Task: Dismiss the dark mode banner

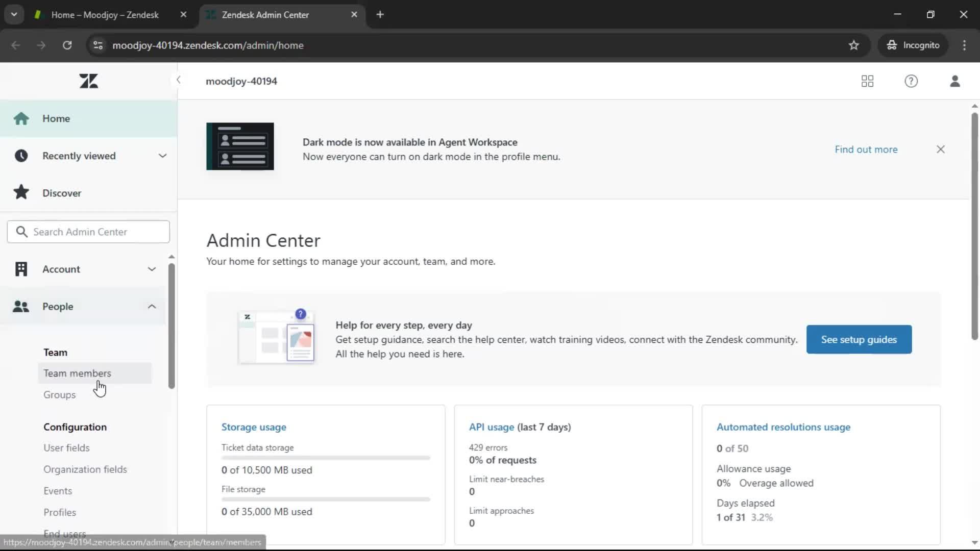Action: pos(941,149)
